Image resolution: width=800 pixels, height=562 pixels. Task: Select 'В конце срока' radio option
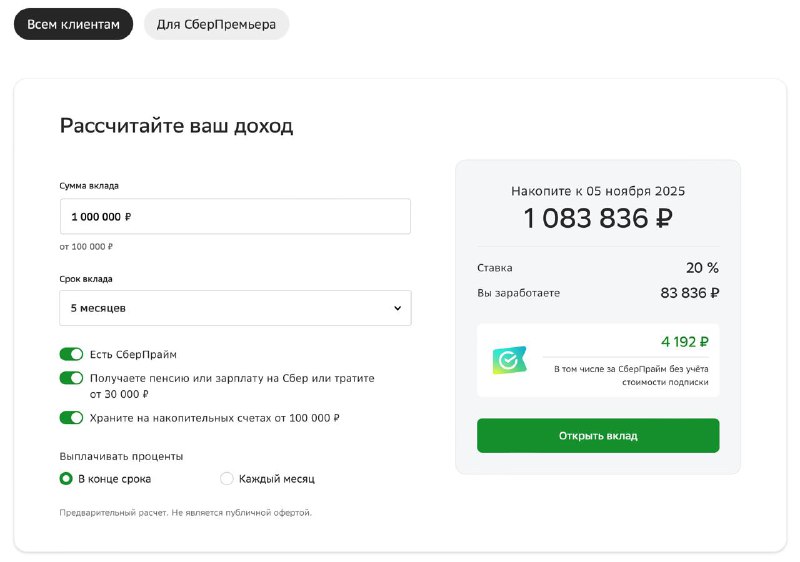tap(66, 478)
